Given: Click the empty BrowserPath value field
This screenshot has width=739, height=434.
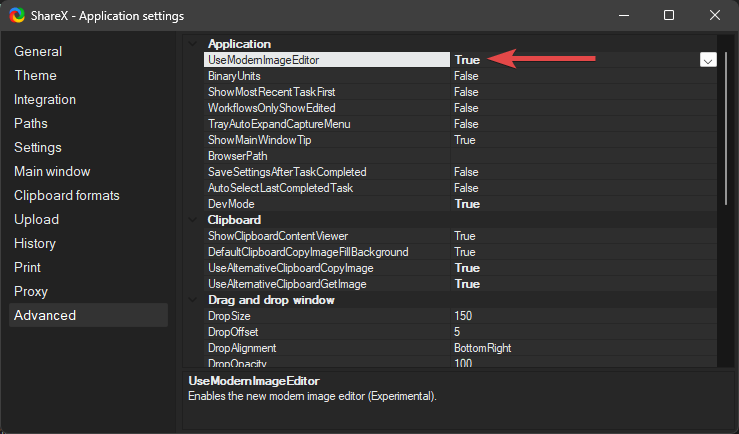Looking at the screenshot, I should click(x=583, y=156).
